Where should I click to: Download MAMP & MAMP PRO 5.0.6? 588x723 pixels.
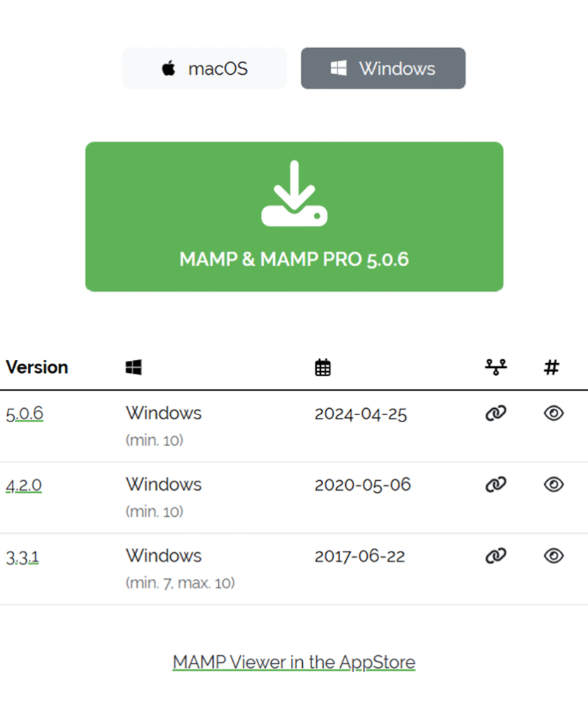click(x=294, y=259)
